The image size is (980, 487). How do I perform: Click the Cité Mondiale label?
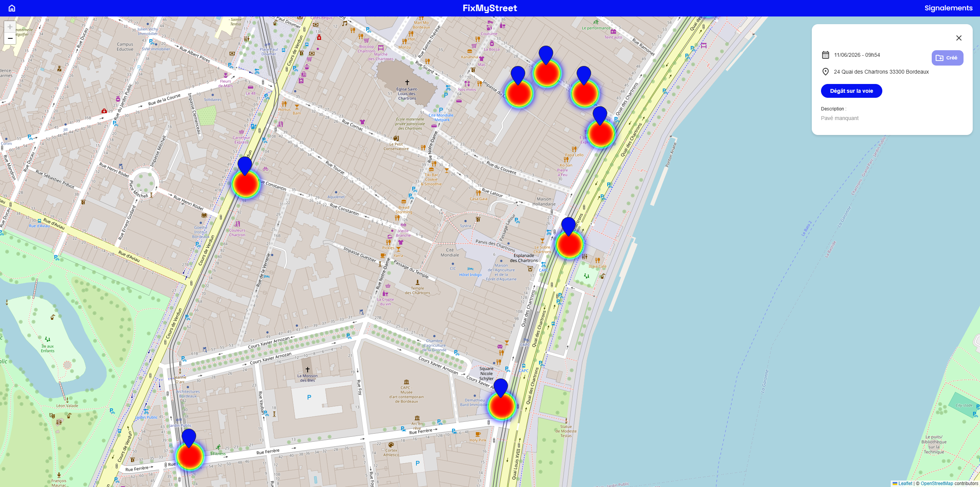pos(450,252)
